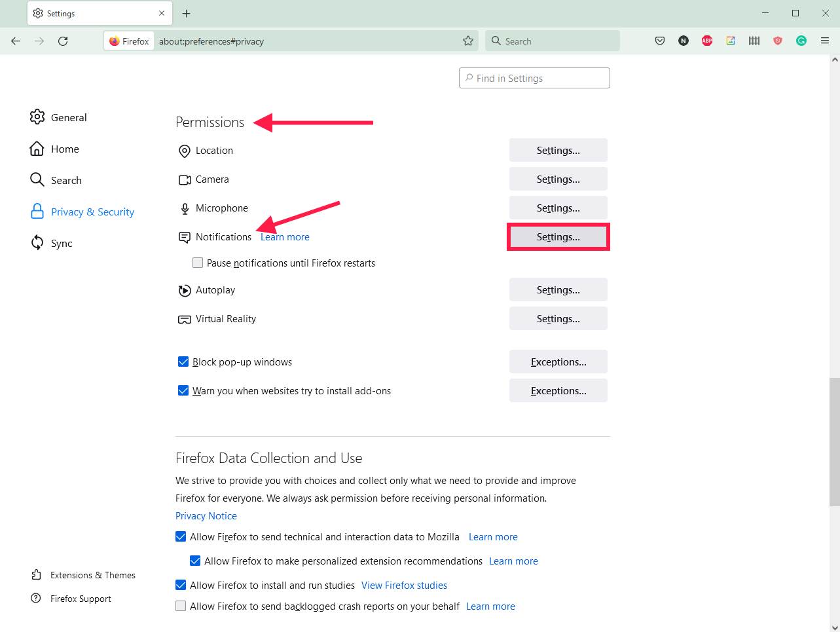Screen dimensions: 840x632
Task: Open the Privacy Notice link
Action: (206, 515)
